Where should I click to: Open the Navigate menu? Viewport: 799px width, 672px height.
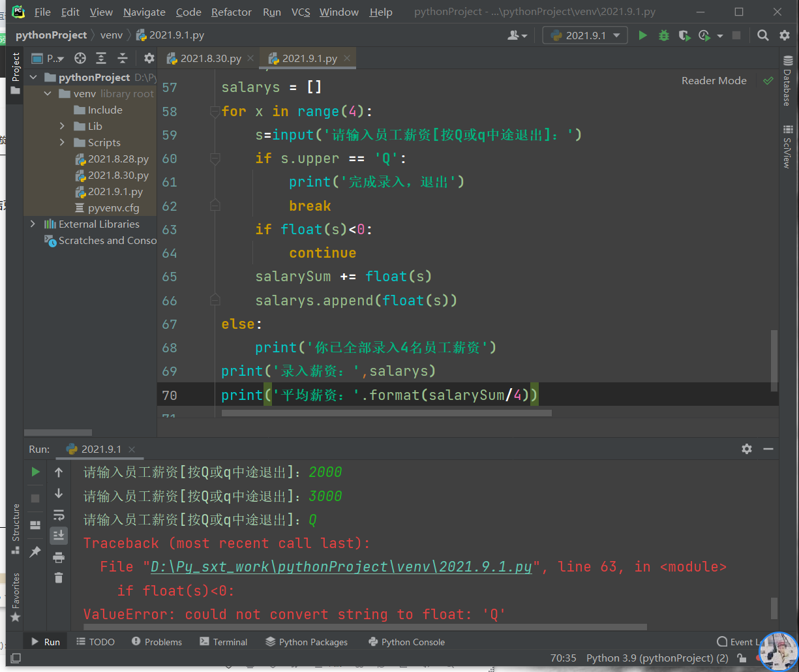tap(144, 12)
